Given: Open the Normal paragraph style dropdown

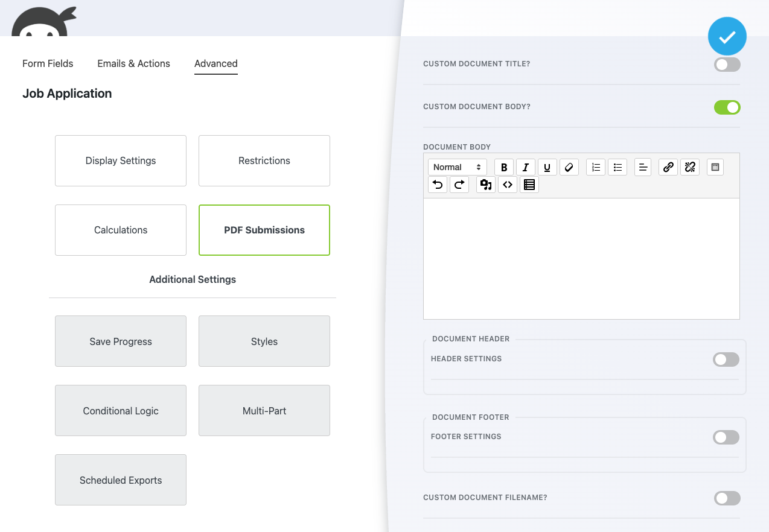Looking at the screenshot, I should tap(457, 167).
